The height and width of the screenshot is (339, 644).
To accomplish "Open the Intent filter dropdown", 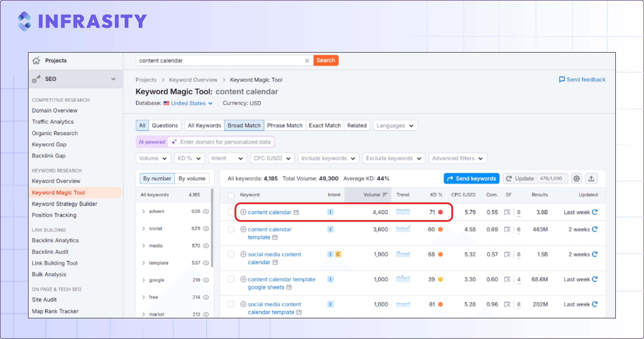I will coord(227,158).
